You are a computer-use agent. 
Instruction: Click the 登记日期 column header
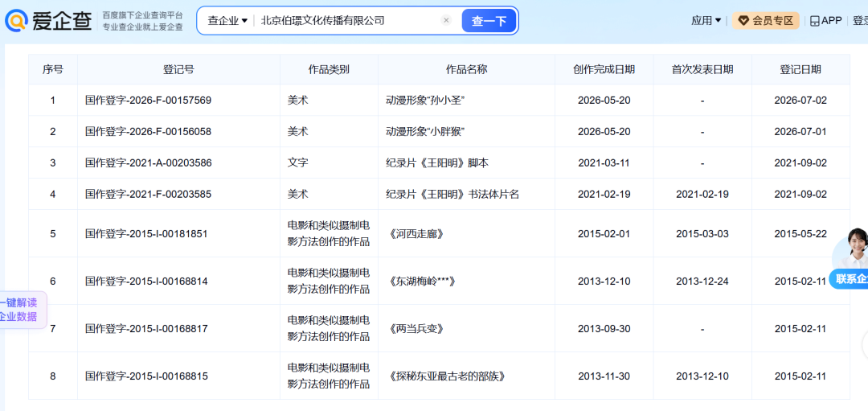(x=800, y=69)
